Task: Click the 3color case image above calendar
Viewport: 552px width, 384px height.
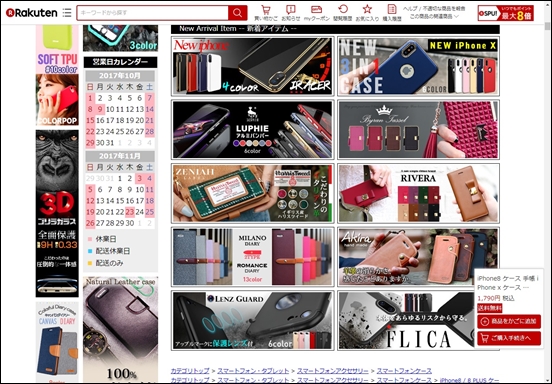Action: [x=120, y=38]
